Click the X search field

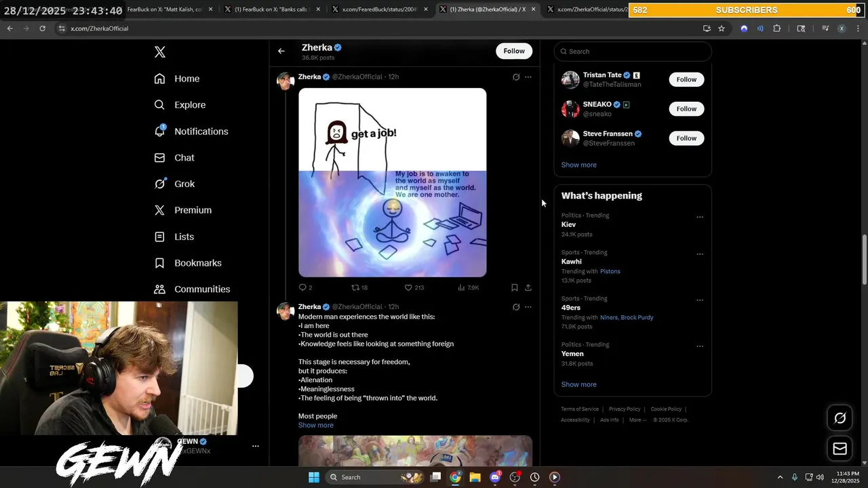tap(633, 52)
